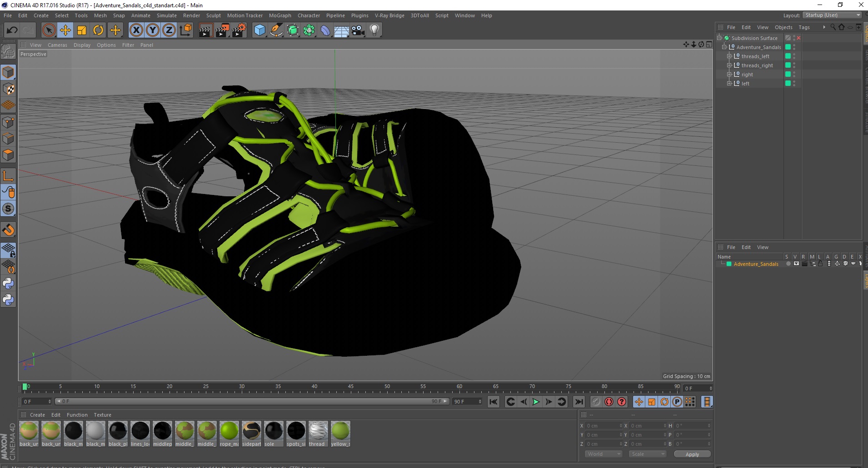The width and height of the screenshot is (868, 468).
Task: Collapse the Subdivision Surface tree node
Action: tap(719, 38)
